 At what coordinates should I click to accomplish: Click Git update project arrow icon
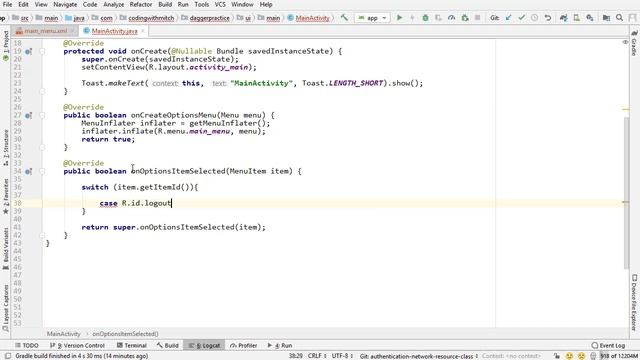click(509, 18)
